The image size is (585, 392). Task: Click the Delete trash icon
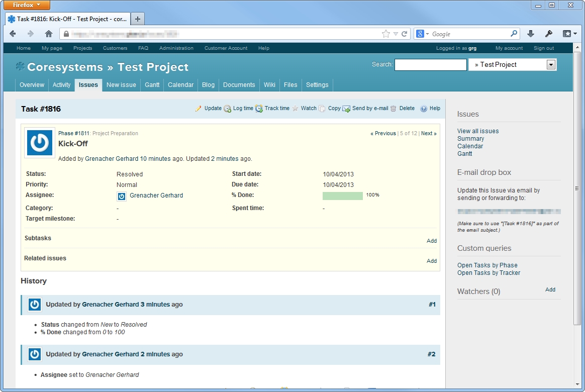pos(393,109)
